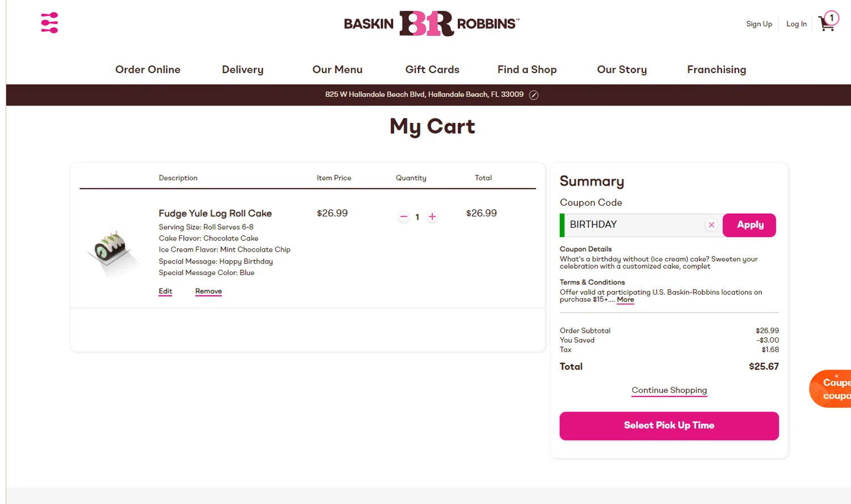Click the Quantity column header

(411, 178)
